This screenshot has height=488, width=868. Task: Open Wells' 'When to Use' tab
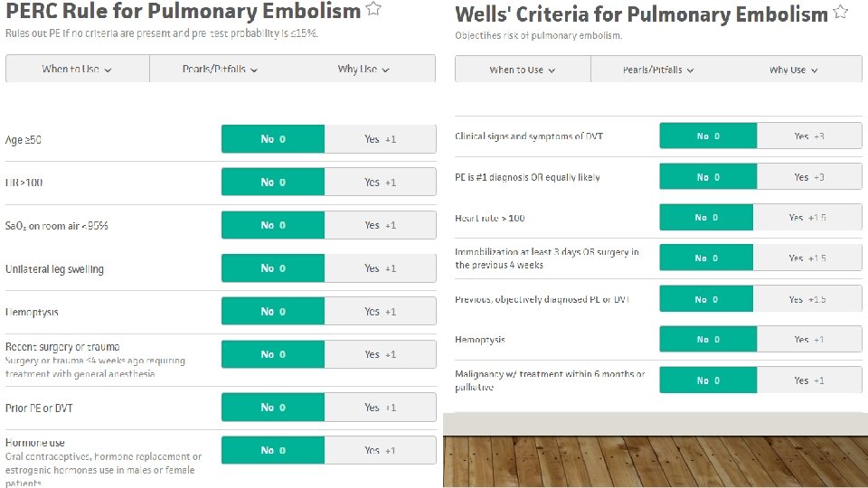tap(523, 70)
